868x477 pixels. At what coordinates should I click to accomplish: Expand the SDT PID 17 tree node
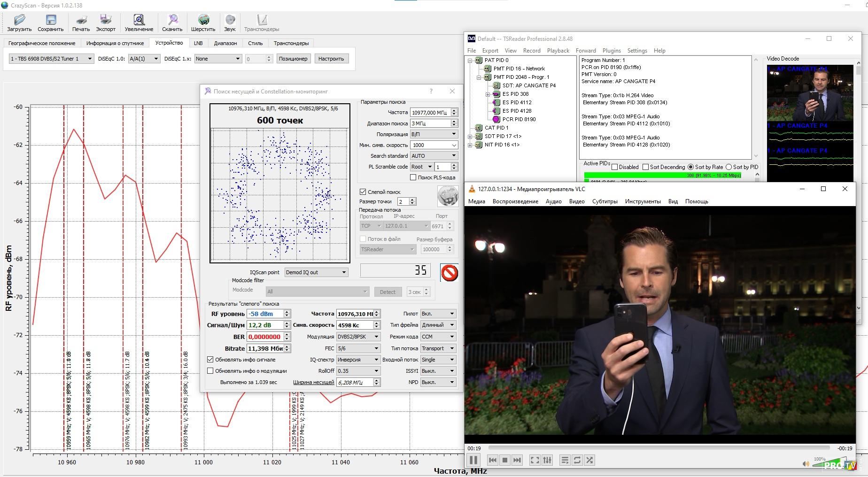(470, 136)
